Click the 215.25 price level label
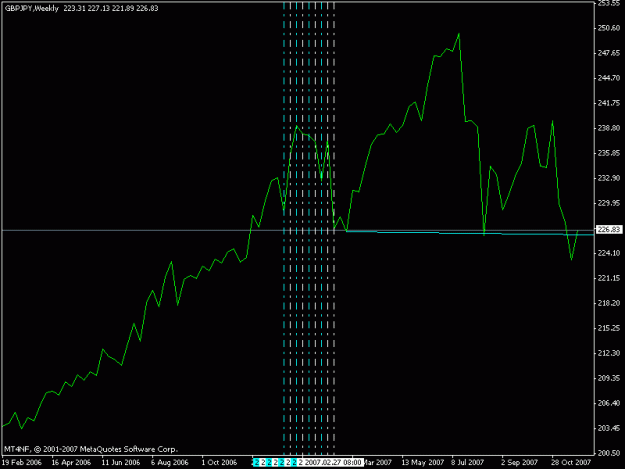Image resolution: width=625 pixels, height=469 pixels. click(609, 328)
